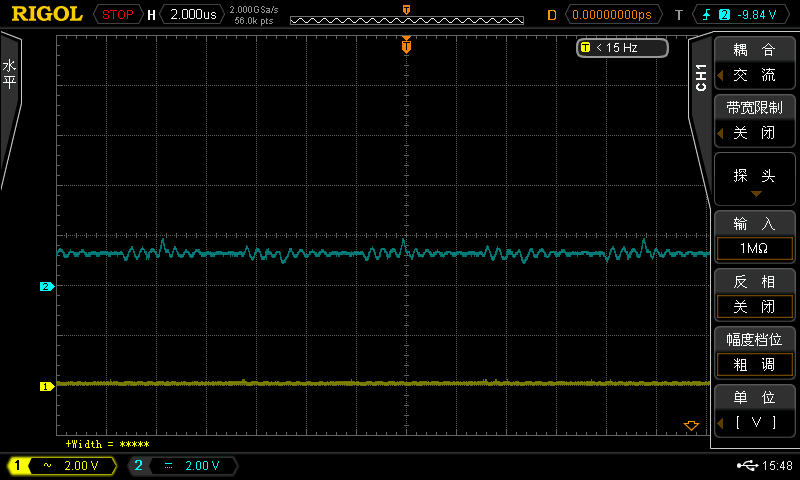Click the trigger source channel 2 badge
This screenshot has height=480, width=800.
(x=724, y=15)
